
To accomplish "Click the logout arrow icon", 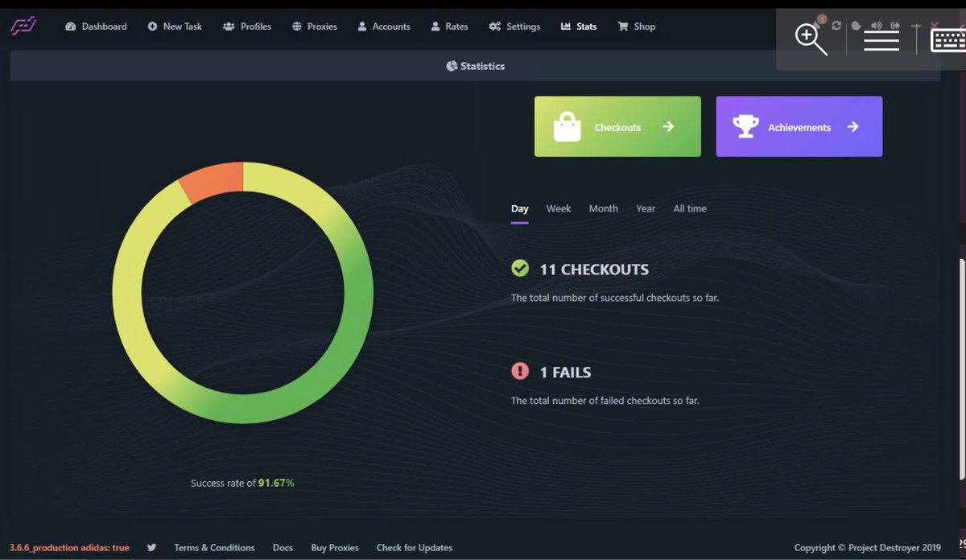I will [x=895, y=26].
